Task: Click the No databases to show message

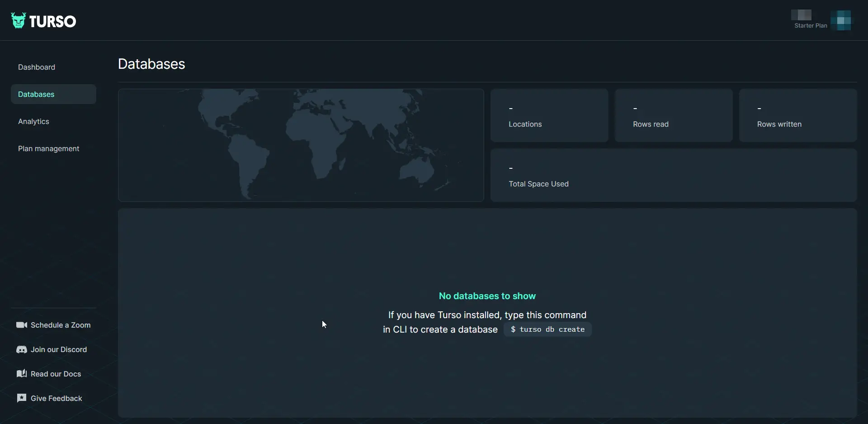Action: click(487, 296)
